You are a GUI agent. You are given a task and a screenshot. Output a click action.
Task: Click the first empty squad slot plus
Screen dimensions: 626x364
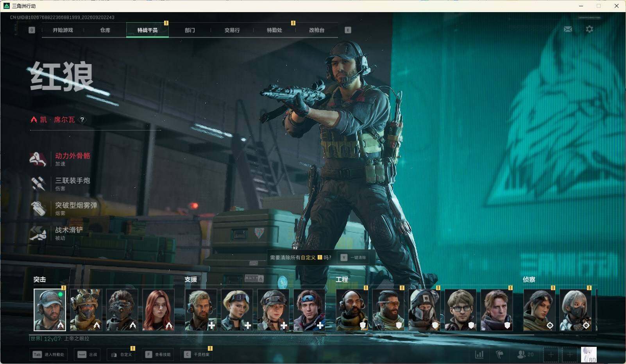coord(551,355)
